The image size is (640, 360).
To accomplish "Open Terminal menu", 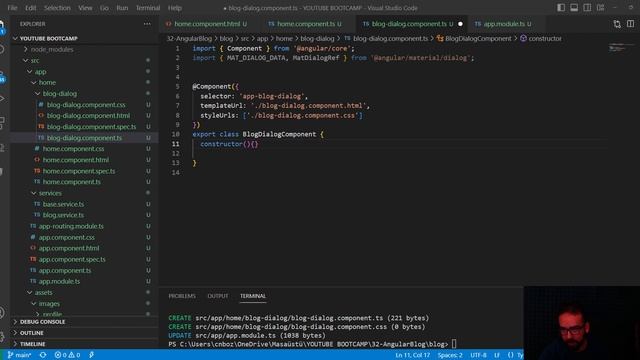I will (148, 8).
